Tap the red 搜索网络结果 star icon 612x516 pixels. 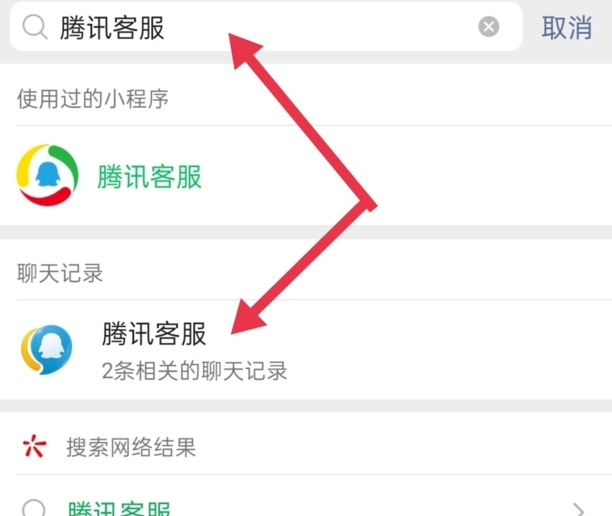(x=34, y=446)
